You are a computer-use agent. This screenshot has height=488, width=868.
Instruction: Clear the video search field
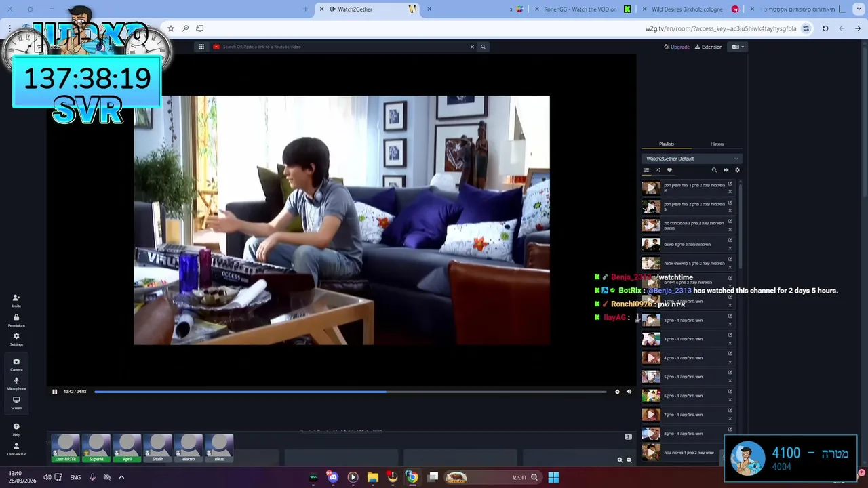pyautogui.click(x=472, y=47)
